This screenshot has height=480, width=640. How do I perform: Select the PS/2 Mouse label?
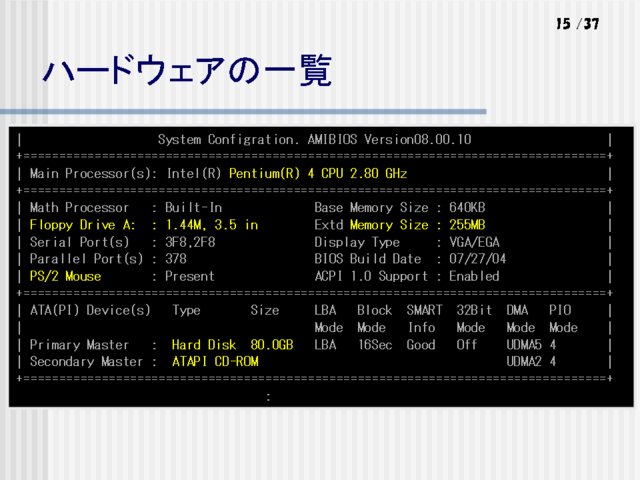65,276
